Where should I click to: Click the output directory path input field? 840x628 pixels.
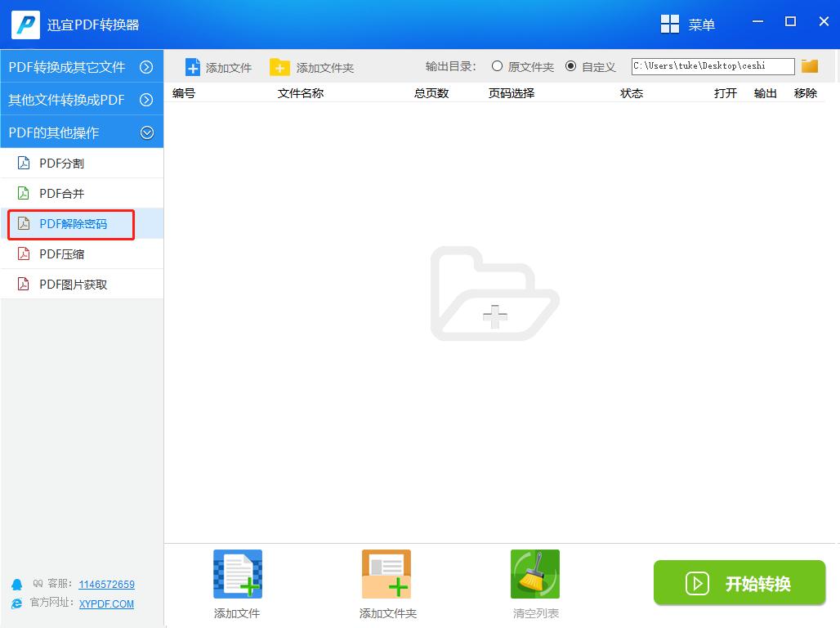point(711,65)
